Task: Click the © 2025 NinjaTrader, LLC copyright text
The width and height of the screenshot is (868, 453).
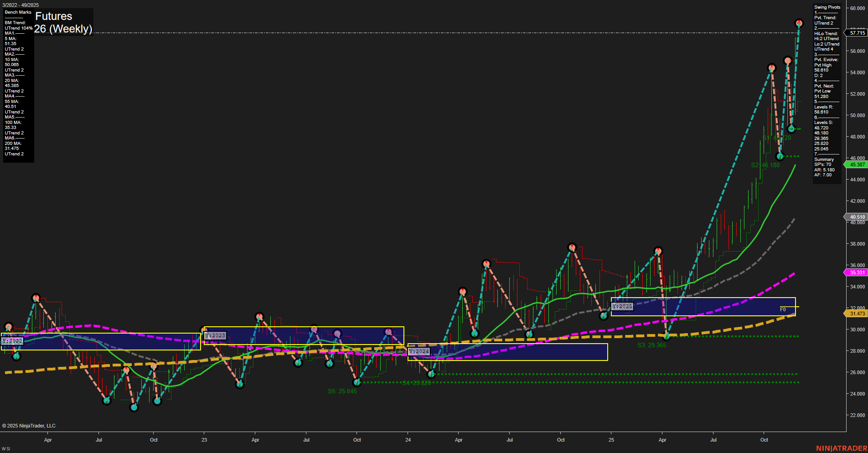Action: tap(30, 426)
